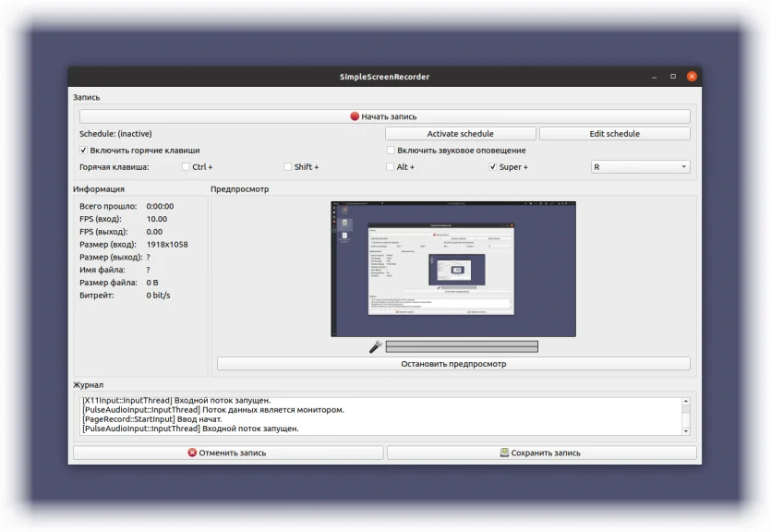Close SimpleScreenRecorder with the orange button

pyautogui.click(x=692, y=77)
